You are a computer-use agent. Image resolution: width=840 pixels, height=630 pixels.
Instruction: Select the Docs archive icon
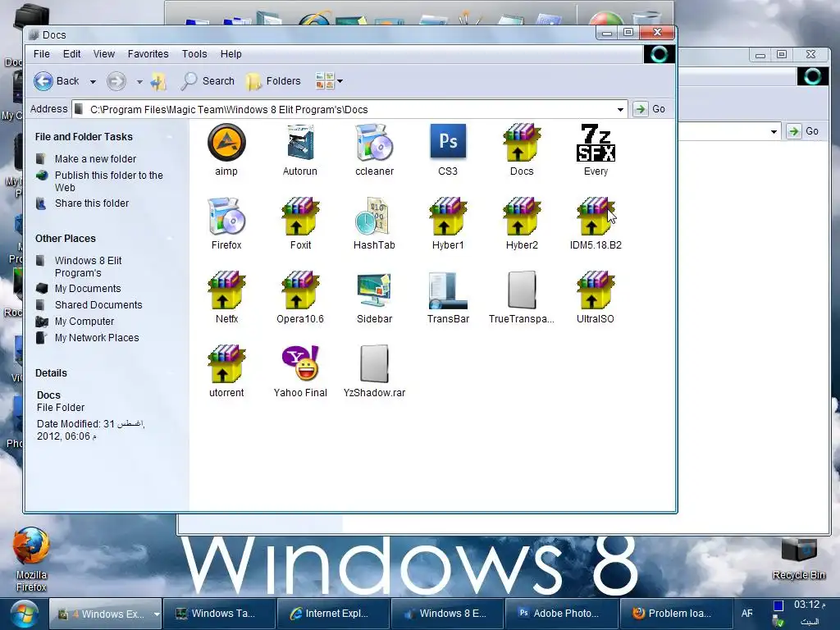tap(522, 143)
